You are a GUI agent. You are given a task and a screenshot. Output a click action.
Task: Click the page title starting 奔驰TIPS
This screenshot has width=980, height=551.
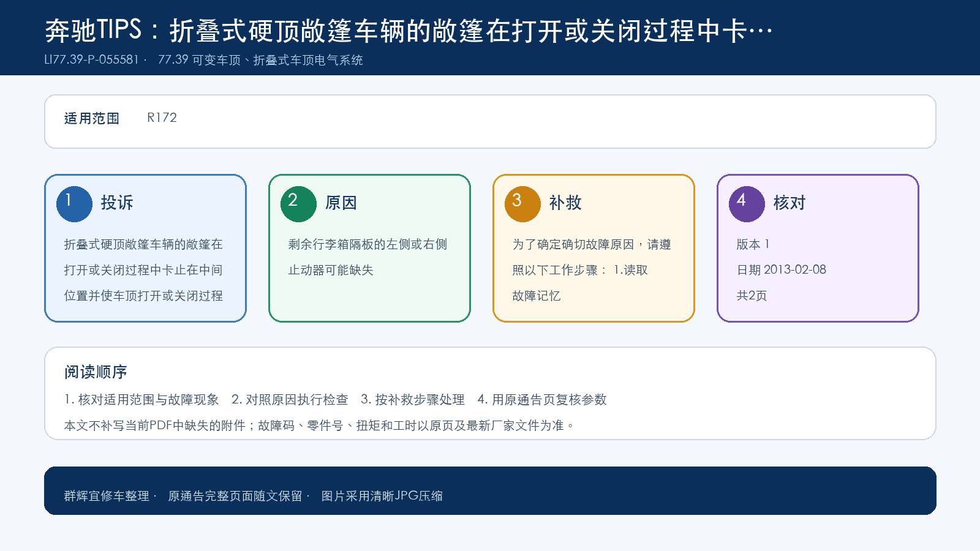coord(409,30)
